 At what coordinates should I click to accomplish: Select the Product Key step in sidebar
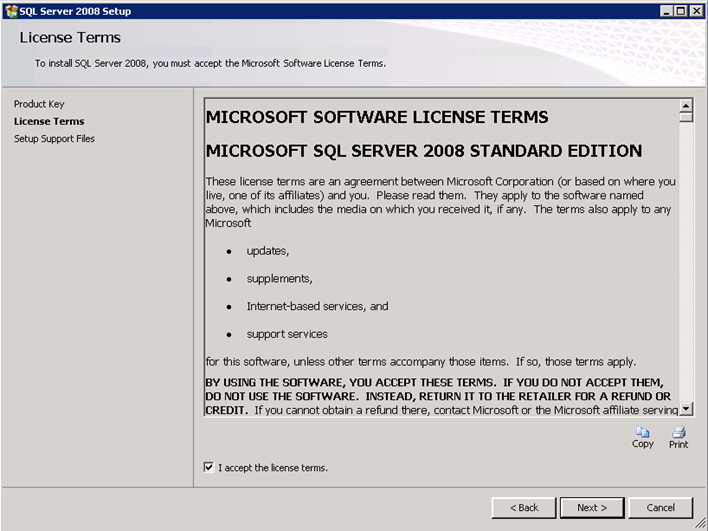tap(39, 104)
